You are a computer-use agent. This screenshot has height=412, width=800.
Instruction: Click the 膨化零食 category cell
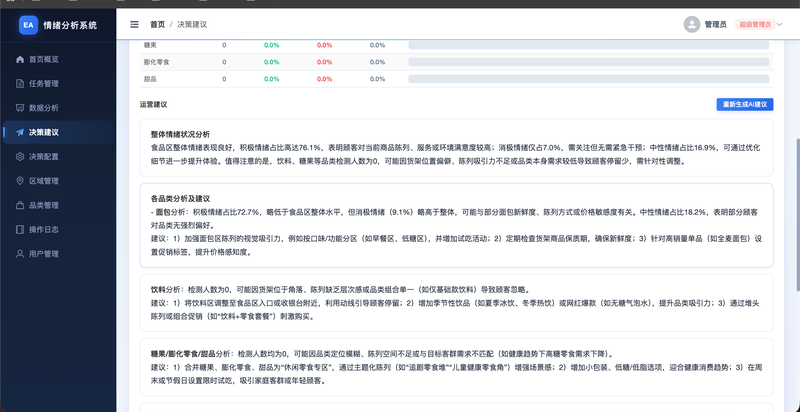click(x=156, y=62)
